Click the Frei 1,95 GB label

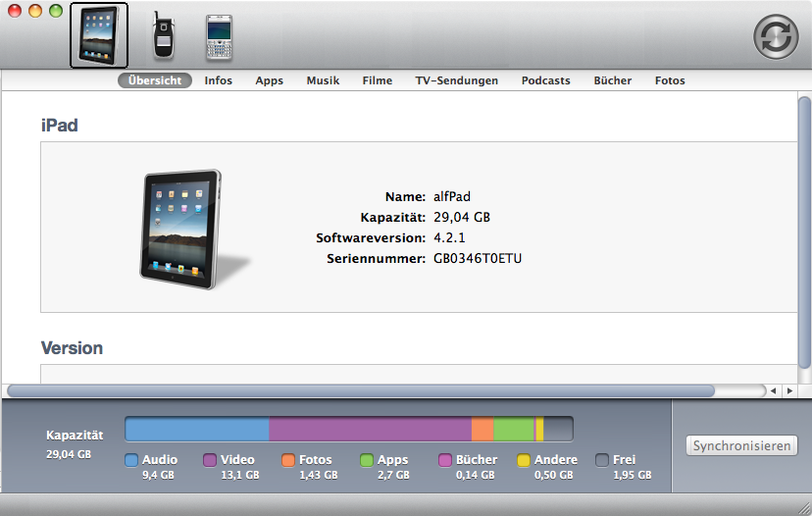pos(632,467)
